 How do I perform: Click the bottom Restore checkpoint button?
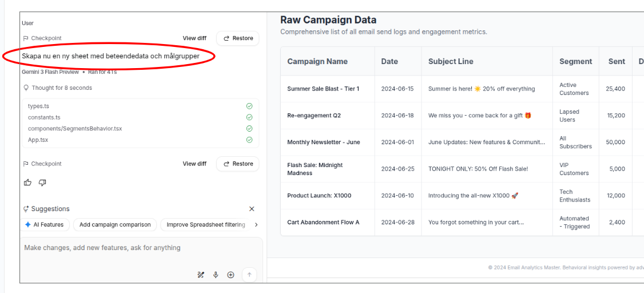point(238,164)
